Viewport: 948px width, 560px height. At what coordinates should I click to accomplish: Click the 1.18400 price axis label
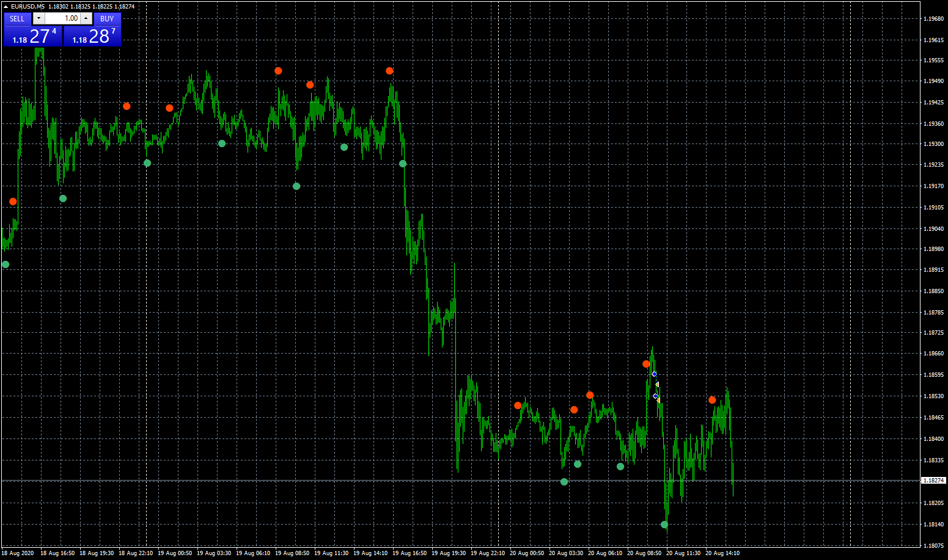(x=933, y=439)
